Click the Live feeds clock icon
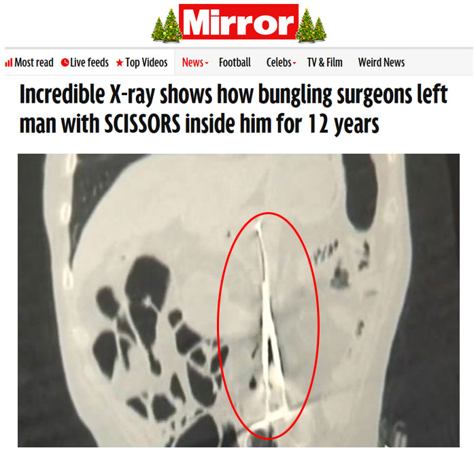 coord(65,63)
